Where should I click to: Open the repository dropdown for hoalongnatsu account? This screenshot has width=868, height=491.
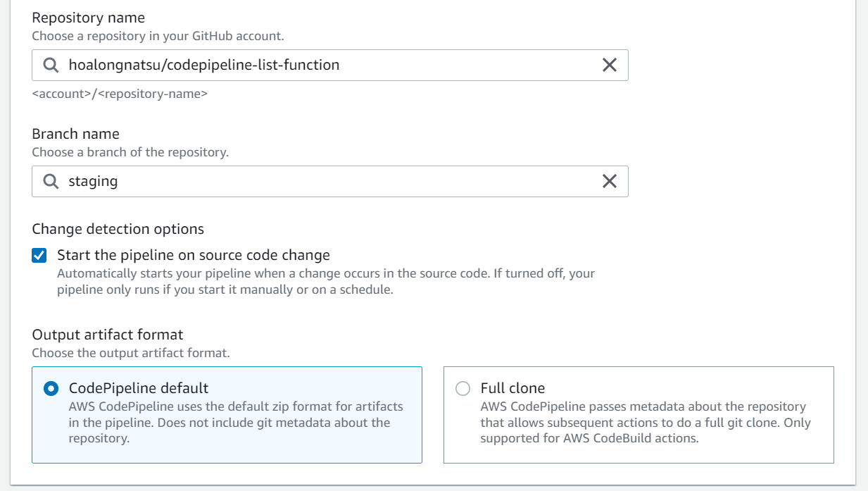click(x=282, y=65)
